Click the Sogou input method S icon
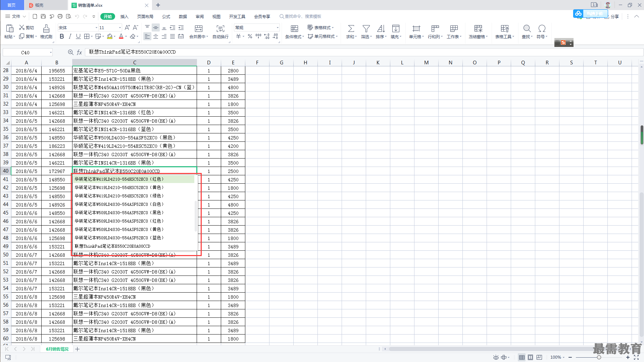Viewport: 644px width, 362px height. tap(563, 43)
